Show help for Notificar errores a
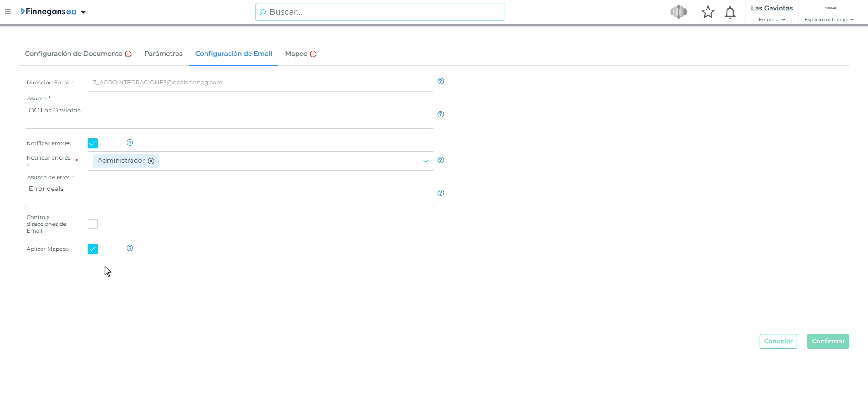This screenshot has height=410, width=868. click(x=441, y=160)
